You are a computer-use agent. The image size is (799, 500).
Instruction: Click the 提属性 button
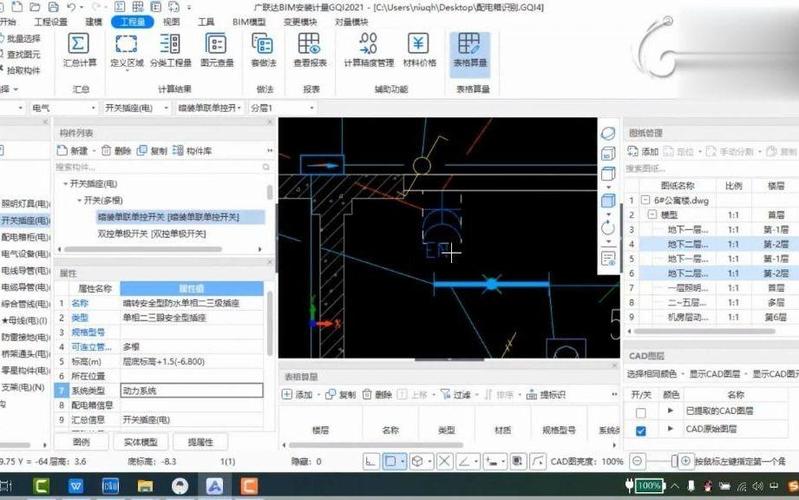pos(201,442)
